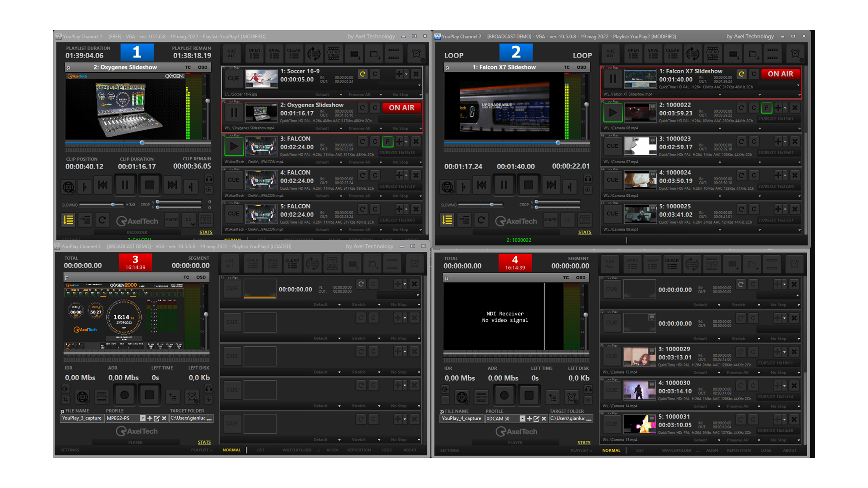Click CUE ALL in Channel 1 toolbar
The image size is (868, 488).
(231, 54)
